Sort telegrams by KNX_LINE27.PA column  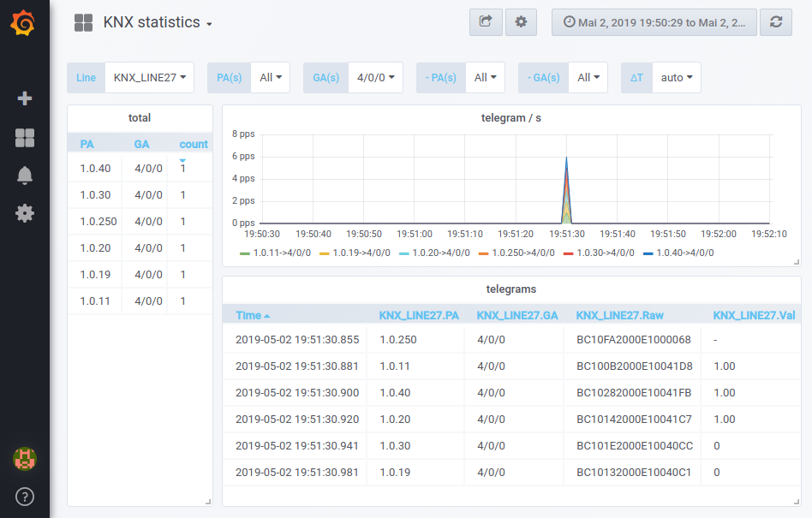[419, 316]
